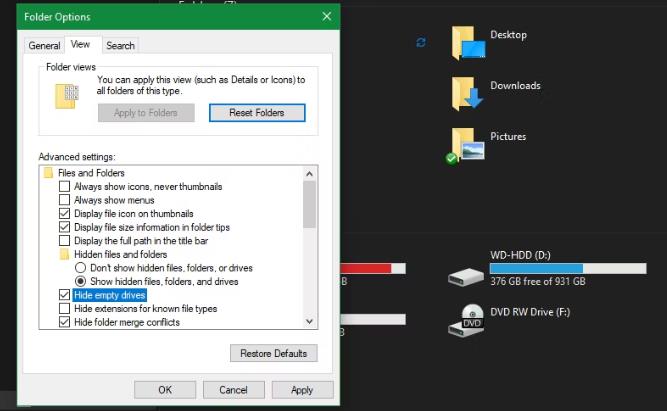Screen dimensions: 667x411
Task: Click the 'DVD RW Drive (F:)' label
Action: (x=530, y=312)
